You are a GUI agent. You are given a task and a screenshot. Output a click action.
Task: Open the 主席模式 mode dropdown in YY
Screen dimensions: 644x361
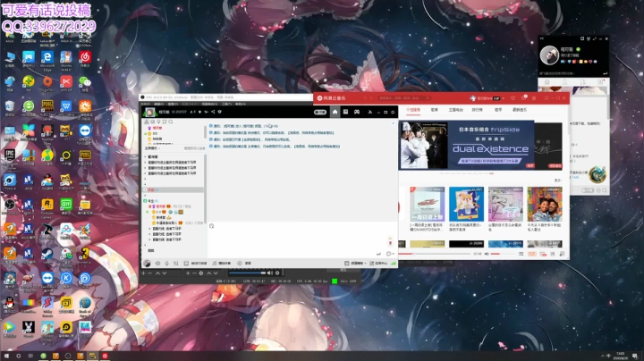pos(152,148)
